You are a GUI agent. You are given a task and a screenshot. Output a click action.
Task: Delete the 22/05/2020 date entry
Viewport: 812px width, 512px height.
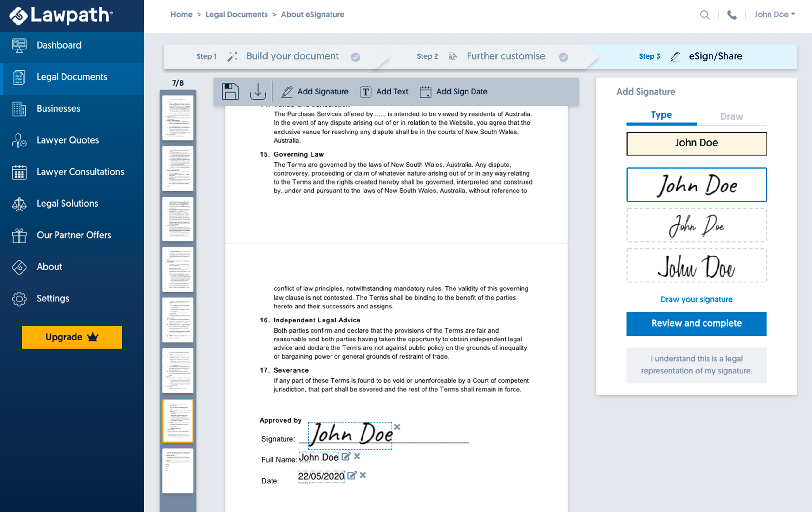pyautogui.click(x=363, y=475)
